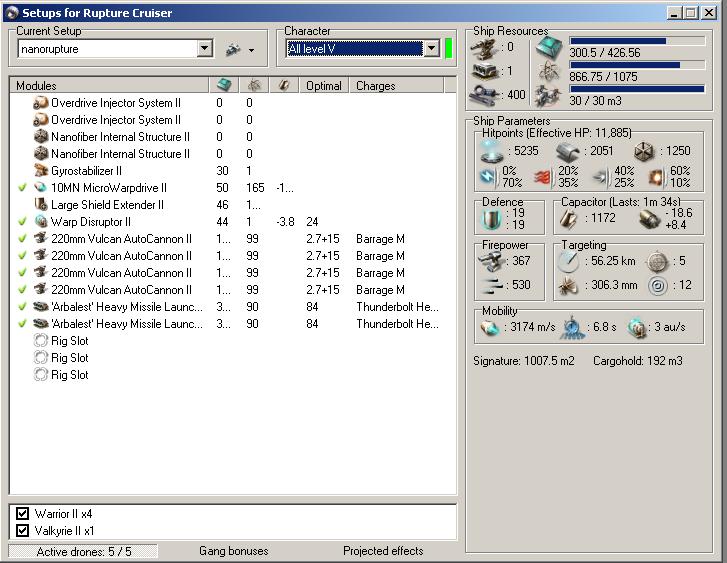The image size is (727, 563).
Task: Open the Projected effects tab
Action: pyautogui.click(x=383, y=551)
